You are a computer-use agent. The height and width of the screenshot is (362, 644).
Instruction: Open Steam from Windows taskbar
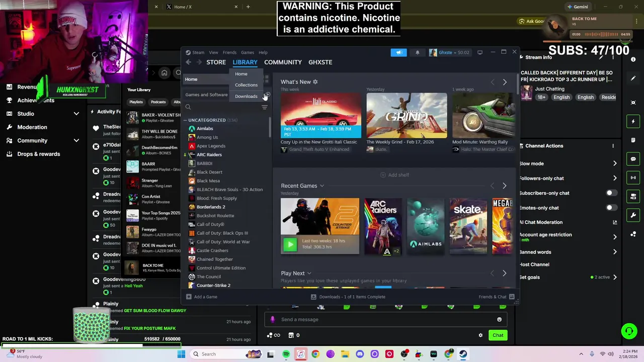pos(463,354)
